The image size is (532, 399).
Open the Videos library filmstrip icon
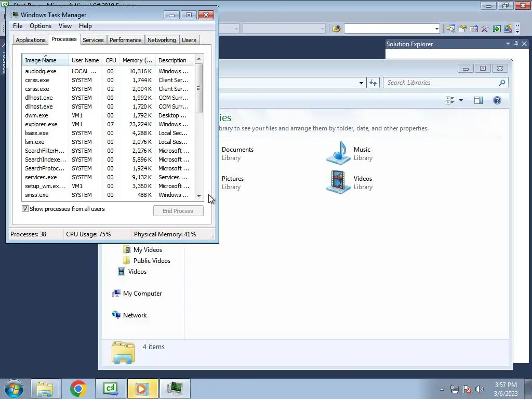coord(338,182)
